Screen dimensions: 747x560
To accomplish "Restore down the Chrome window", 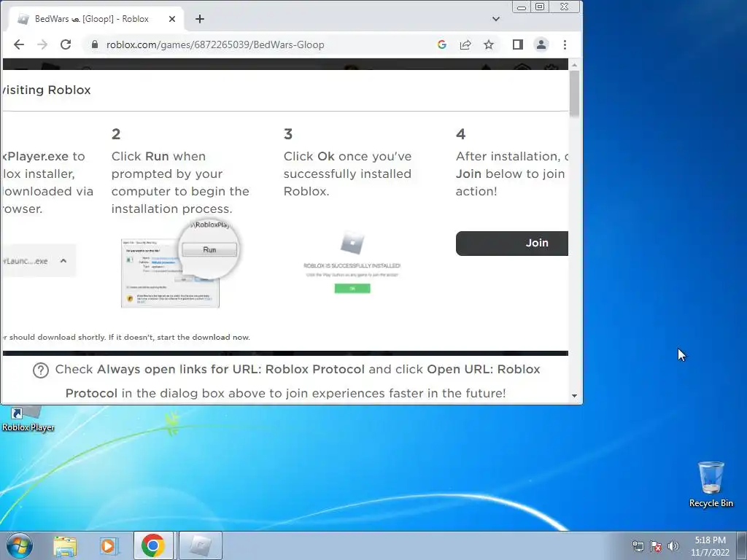I will (540, 7).
